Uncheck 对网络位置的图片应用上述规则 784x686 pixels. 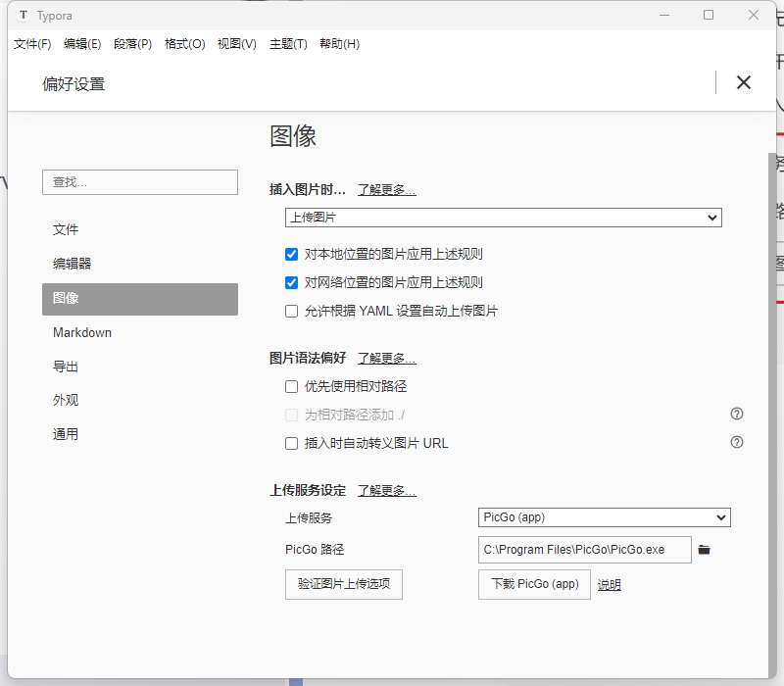coord(291,283)
